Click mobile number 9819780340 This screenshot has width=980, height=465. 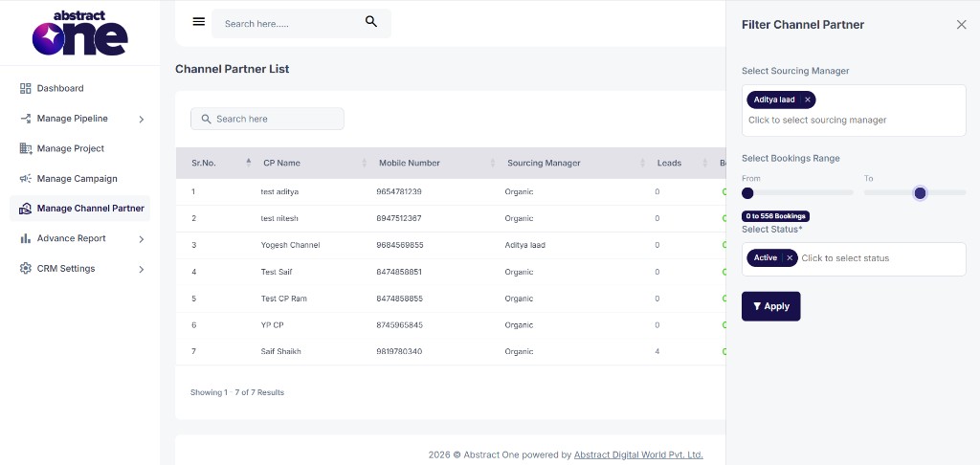coord(399,352)
